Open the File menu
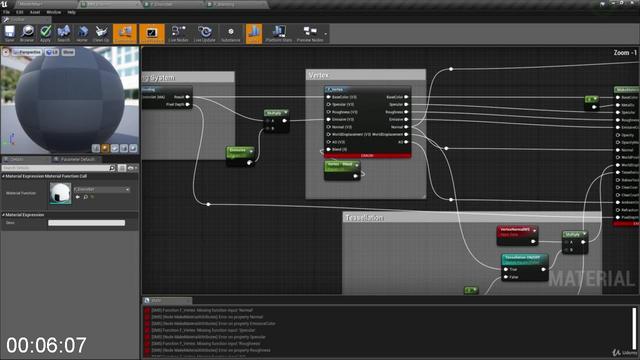Image resolution: width=640 pixels, height=360 pixels. click(x=7, y=12)
